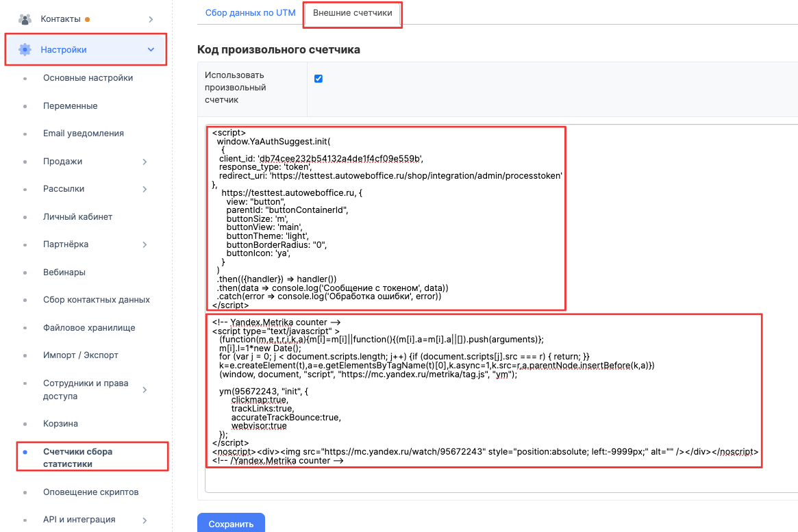Open Корзина settings item
The width and height of the screenshot is (798, 532).
pos(60,424)
